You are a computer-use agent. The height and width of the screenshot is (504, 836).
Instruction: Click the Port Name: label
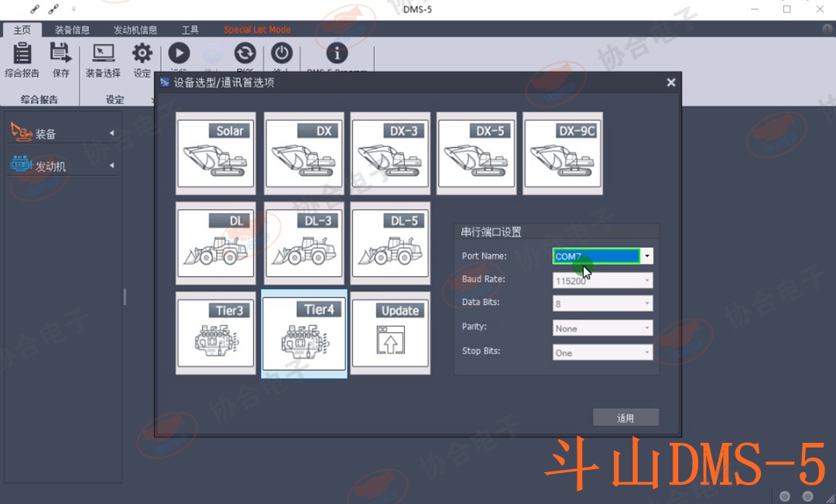click(x=484, y=256)
